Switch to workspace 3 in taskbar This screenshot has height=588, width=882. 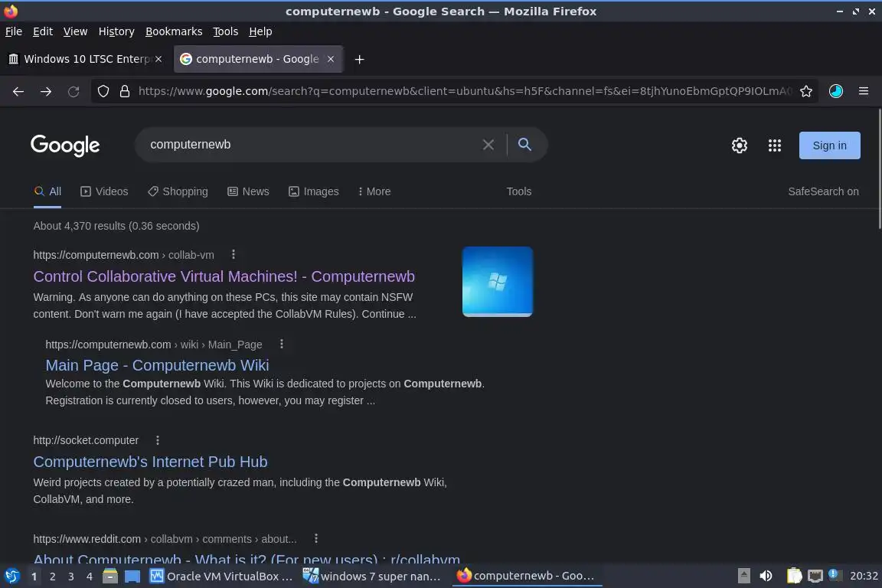pyautogui.click(x=71, y=577)
